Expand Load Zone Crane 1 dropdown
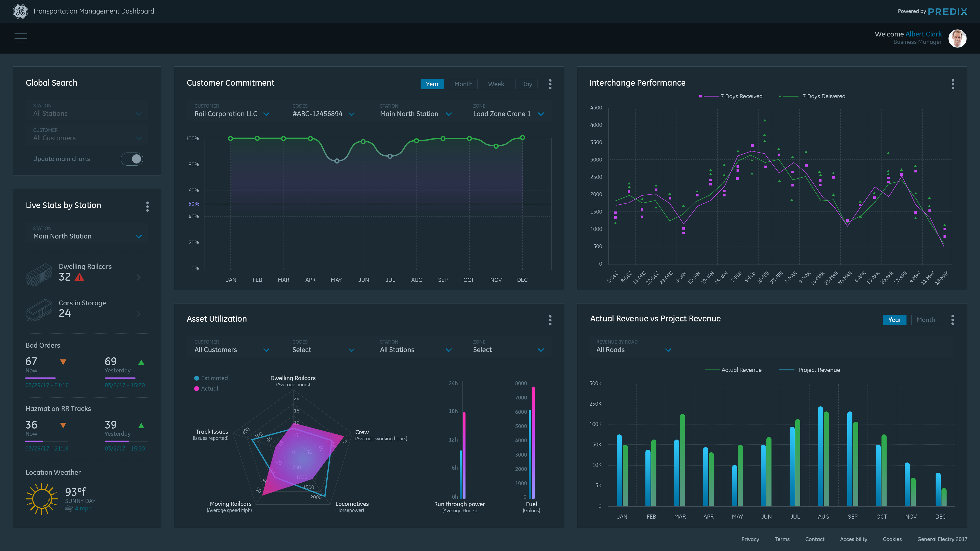Viewport: 980px width, 551px height. tap(541, 114)
